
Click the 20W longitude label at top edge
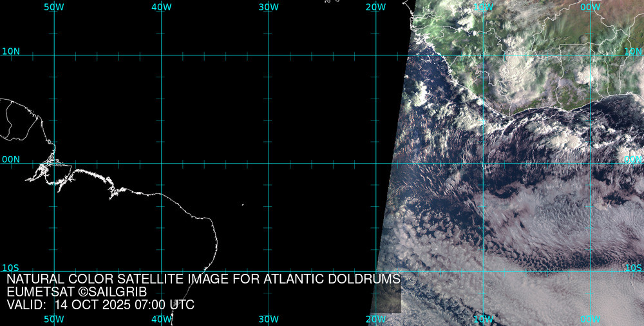tap(375, 7)
